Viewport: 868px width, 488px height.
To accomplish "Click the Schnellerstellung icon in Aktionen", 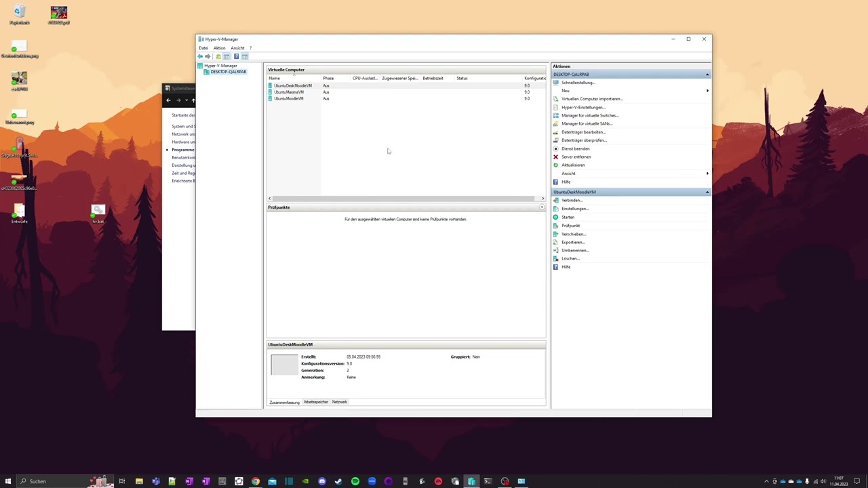I will coord(556,83).
